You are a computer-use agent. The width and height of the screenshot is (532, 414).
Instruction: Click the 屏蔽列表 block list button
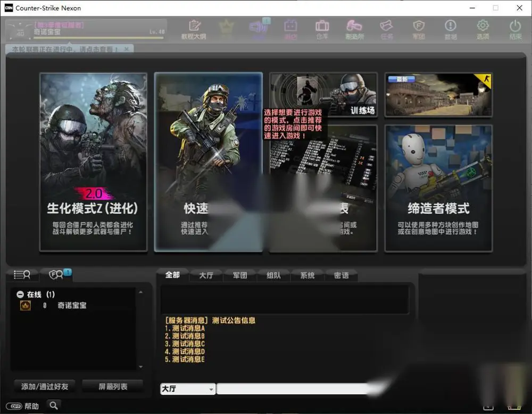click(x=113, y=386)
